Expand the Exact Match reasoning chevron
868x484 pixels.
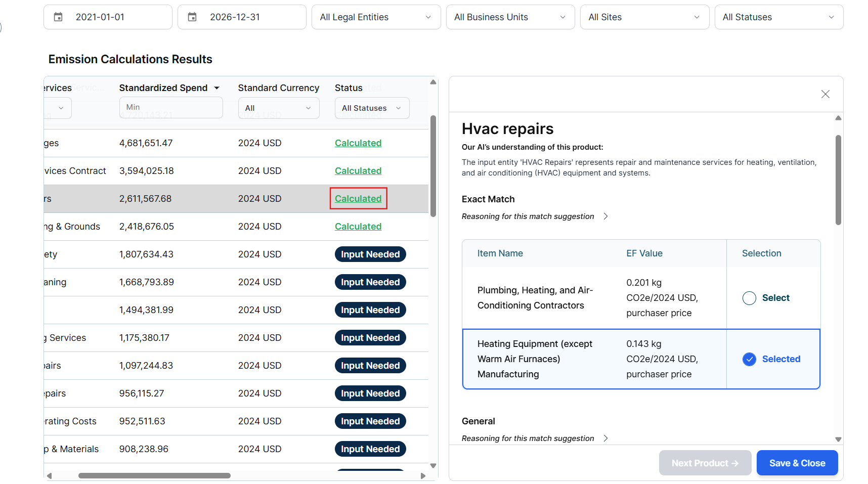click(x=605, y=216)
